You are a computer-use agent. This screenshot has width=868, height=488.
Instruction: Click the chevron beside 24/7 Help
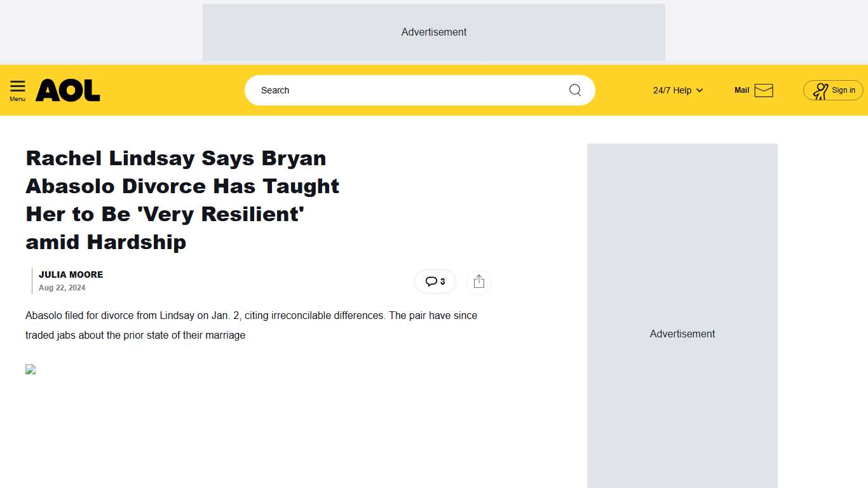[x=700, y=90]
